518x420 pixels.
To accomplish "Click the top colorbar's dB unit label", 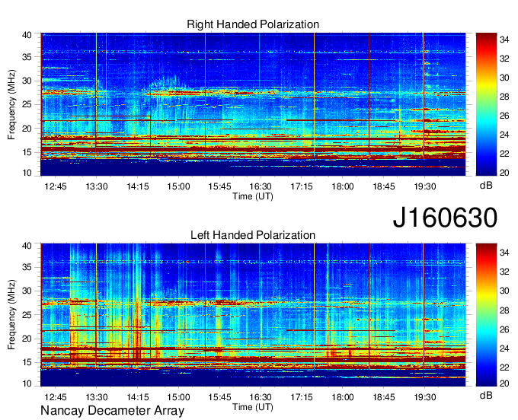I will click(x=486, y=186).
